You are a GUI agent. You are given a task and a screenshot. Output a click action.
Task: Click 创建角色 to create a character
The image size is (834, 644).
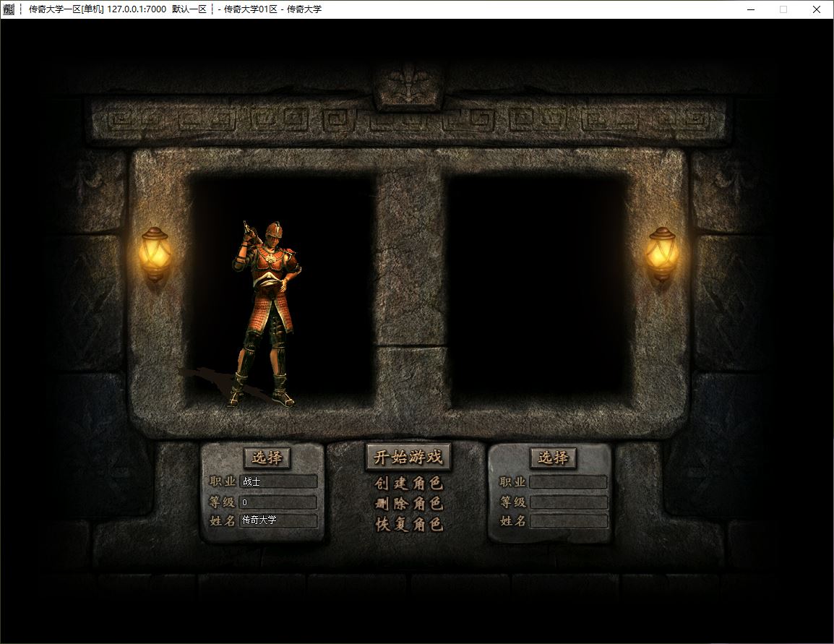coord(408,484)
